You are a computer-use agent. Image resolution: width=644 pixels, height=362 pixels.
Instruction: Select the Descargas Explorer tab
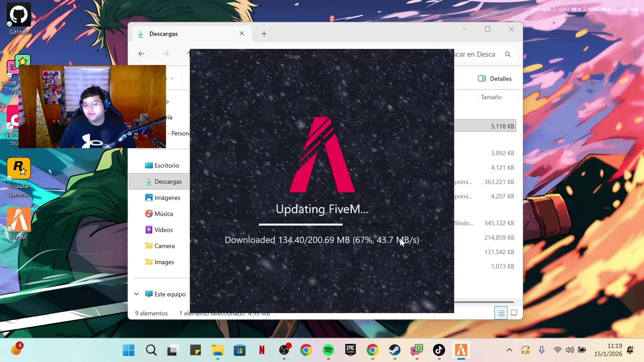[191, 34]
